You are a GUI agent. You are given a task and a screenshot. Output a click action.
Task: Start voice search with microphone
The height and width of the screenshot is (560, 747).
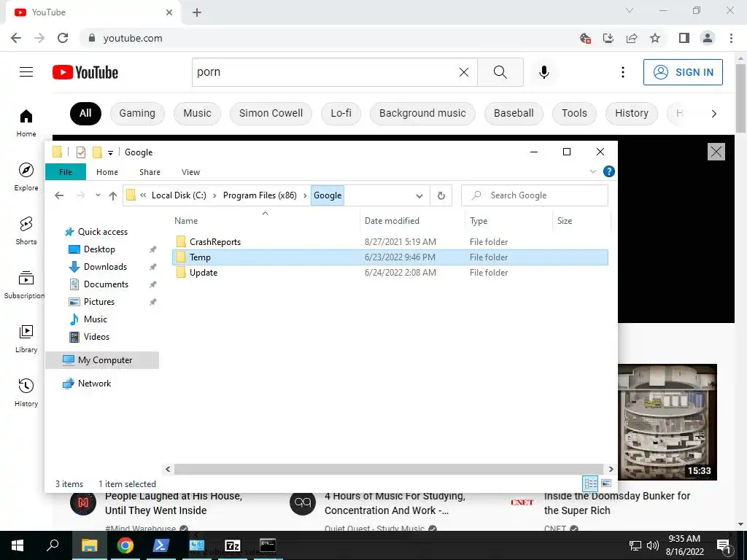pos(544,72)
